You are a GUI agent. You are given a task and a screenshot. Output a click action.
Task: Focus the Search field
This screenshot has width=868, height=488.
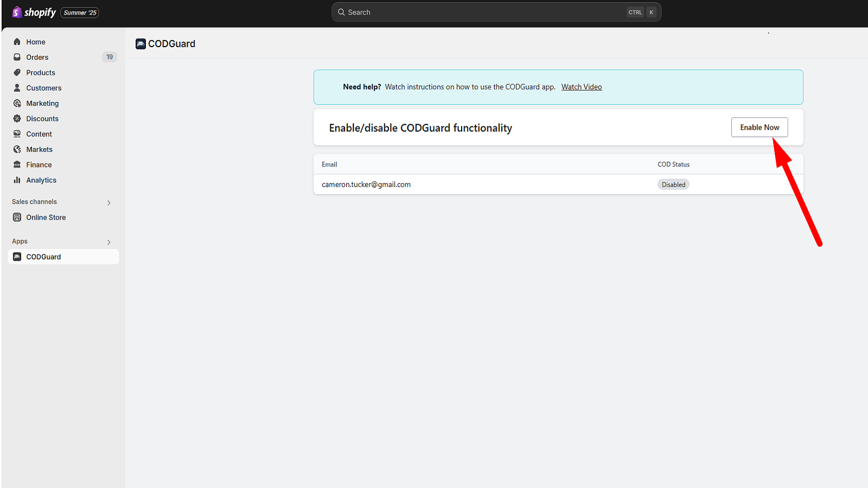pyautogui.click(x=496, y=12)
